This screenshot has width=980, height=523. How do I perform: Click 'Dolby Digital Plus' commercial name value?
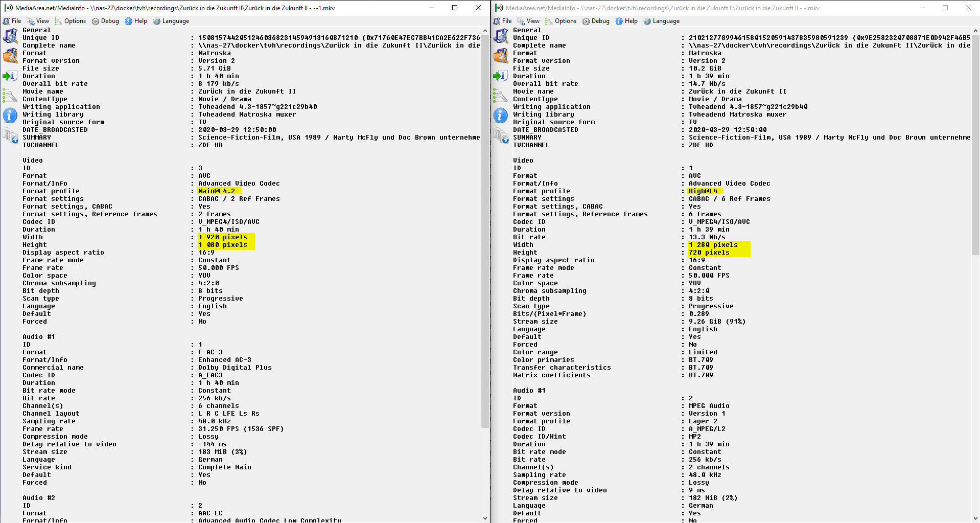pyautogui.click(x=235, y=368)
